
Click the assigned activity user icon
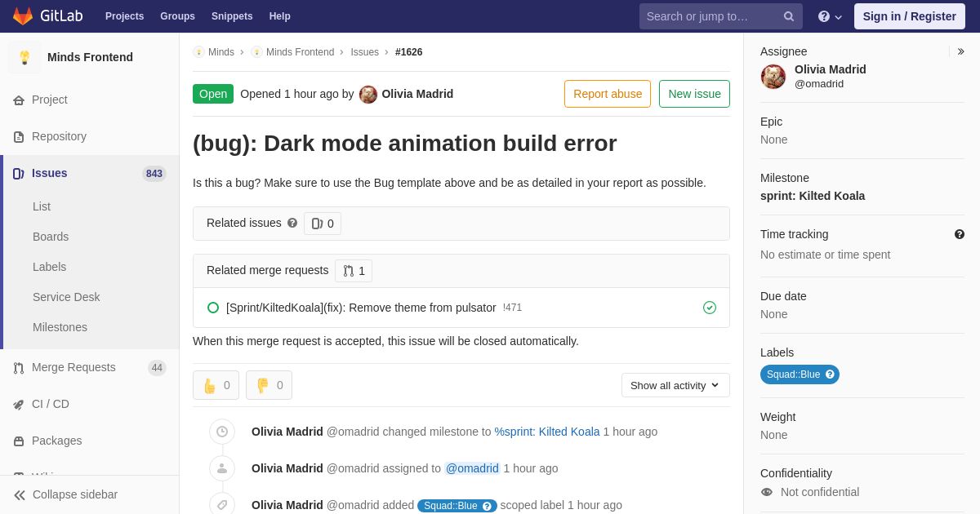click(222, 468)
